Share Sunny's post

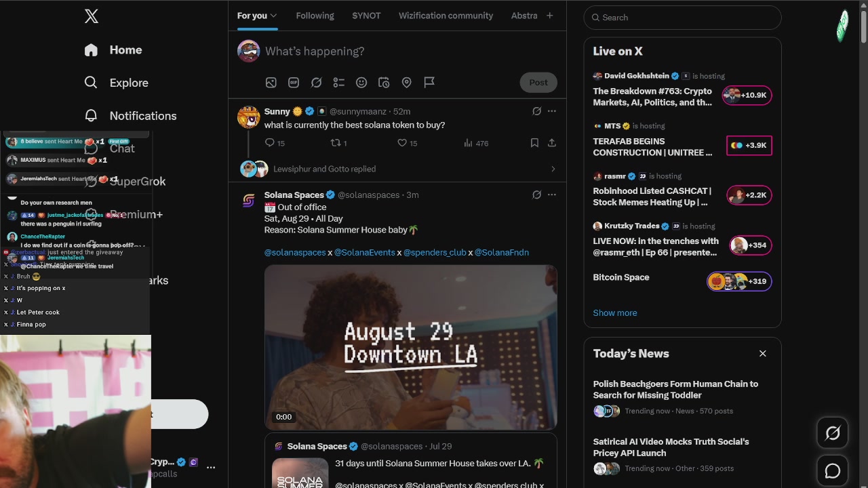[552, 143]
